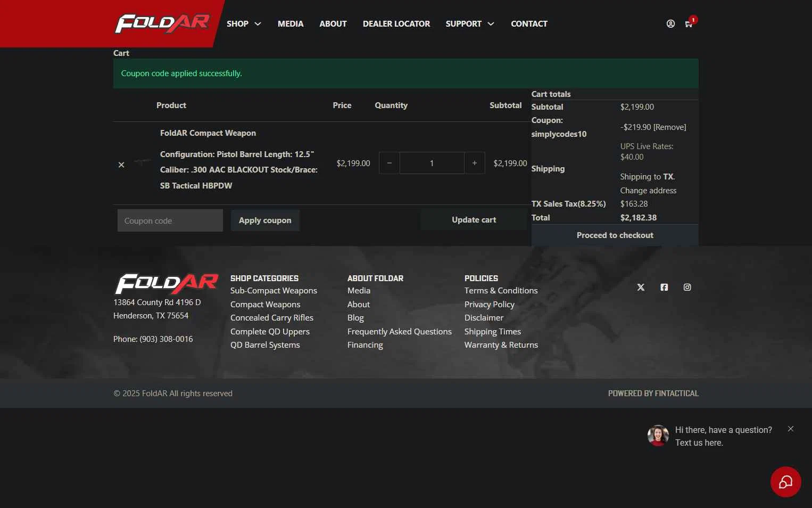Open the CONTACT menu item
The height and width of the screenshot is (508, 812).
pyautogui.click(x=529, y=24)
